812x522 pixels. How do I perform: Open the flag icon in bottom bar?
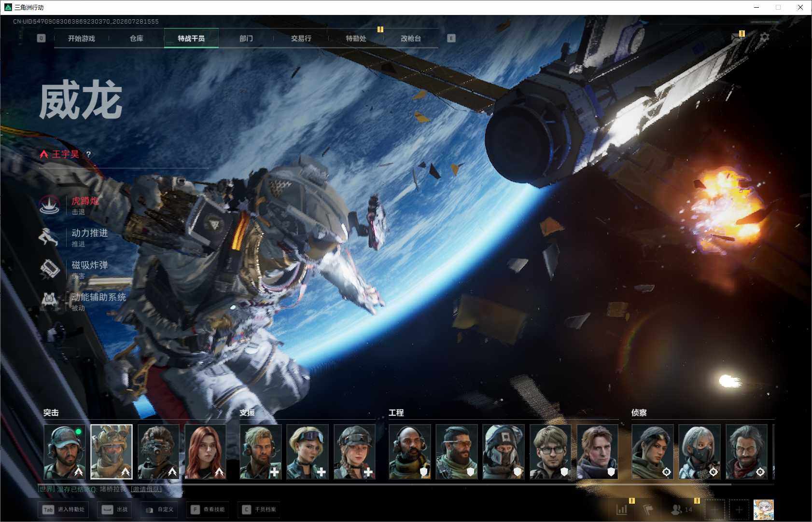click(648, 509)
